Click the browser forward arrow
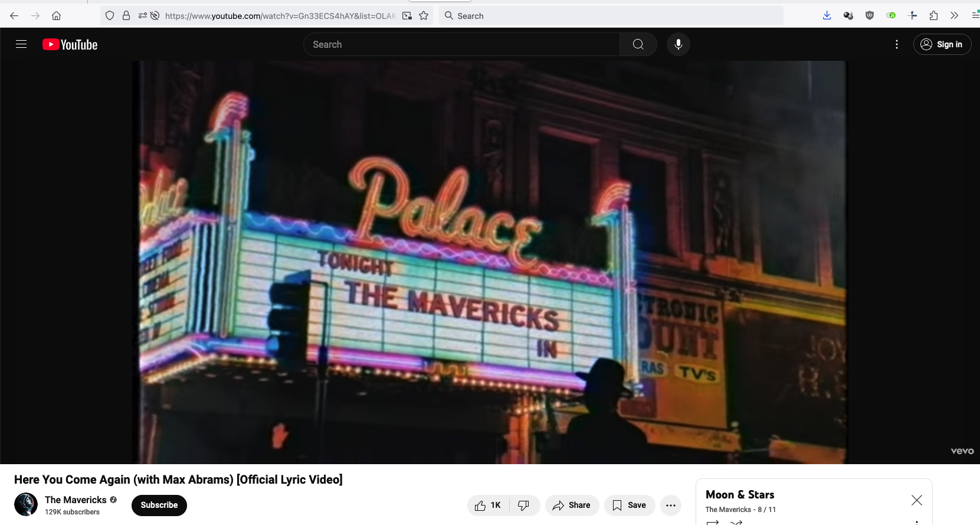980x525 pixels. [35, 16]
